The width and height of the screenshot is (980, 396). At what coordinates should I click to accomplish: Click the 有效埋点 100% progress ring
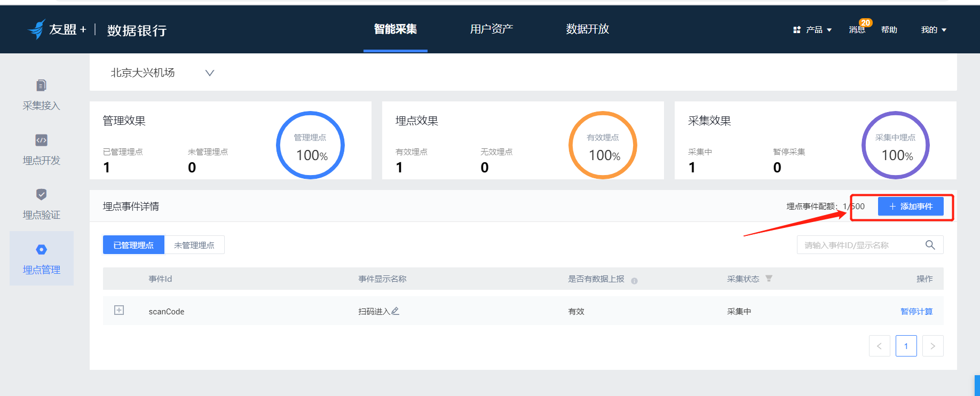coord(603,145)
